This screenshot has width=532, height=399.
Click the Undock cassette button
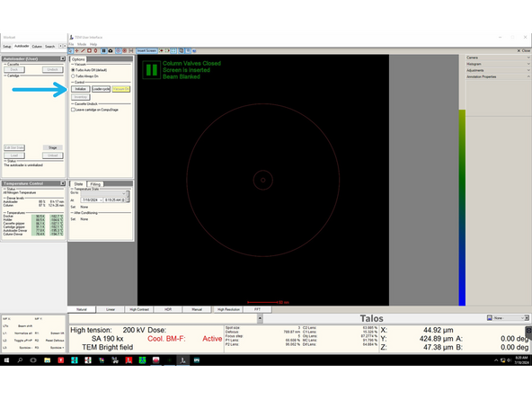pyautogui.click(x=53, y=69)
